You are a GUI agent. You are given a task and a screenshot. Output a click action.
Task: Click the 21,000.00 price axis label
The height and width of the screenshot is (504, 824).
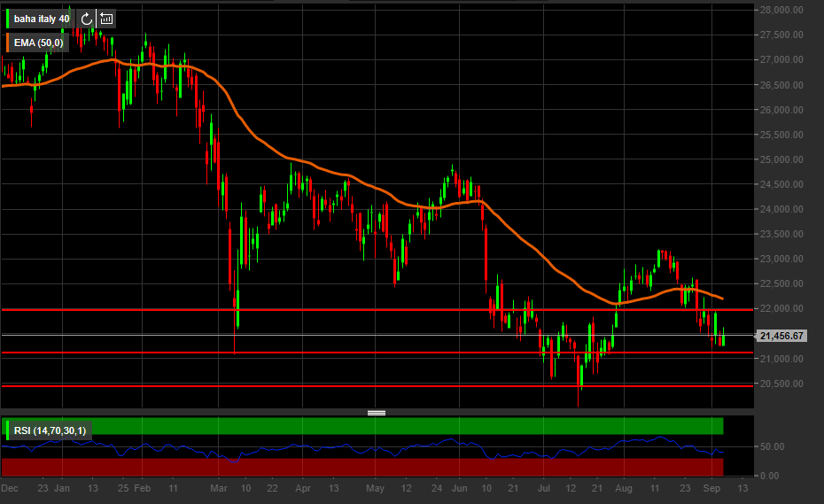[x=781, y=359]
